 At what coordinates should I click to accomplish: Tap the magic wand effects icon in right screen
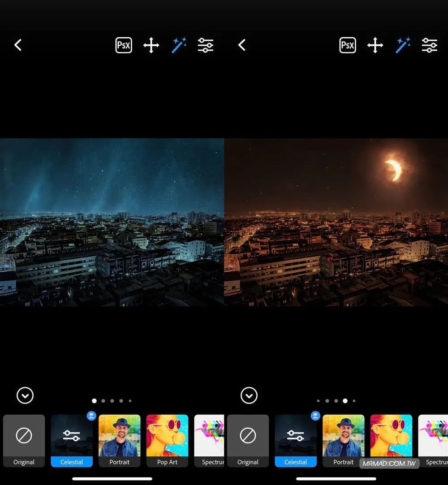click(403, 45)
